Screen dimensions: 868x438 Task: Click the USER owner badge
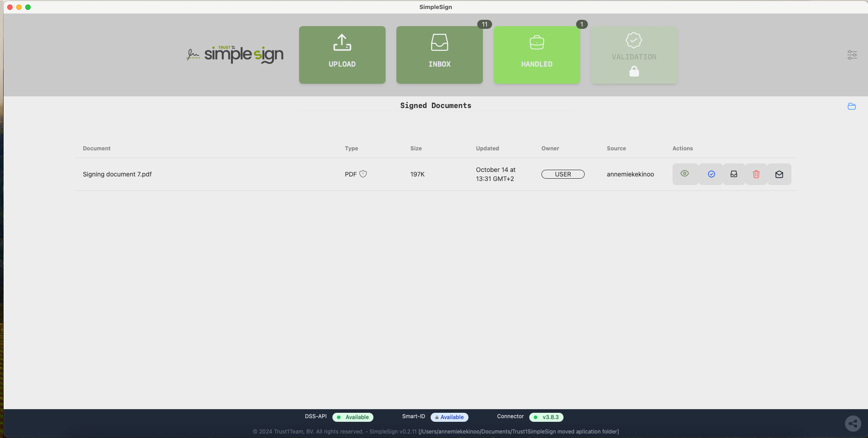coord(563,174)
